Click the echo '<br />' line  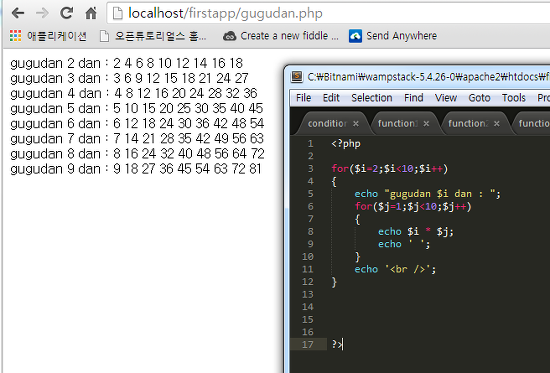pyautogui.click(x=395, y=269)
